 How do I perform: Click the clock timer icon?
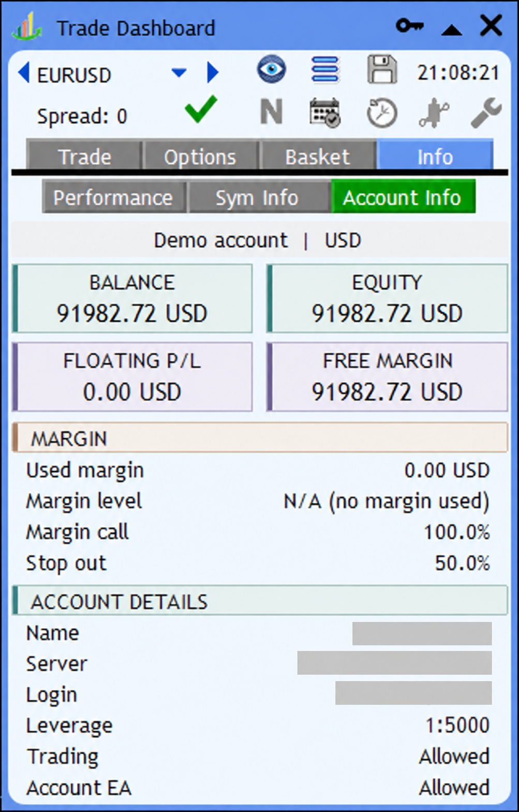tap(382, 113)
